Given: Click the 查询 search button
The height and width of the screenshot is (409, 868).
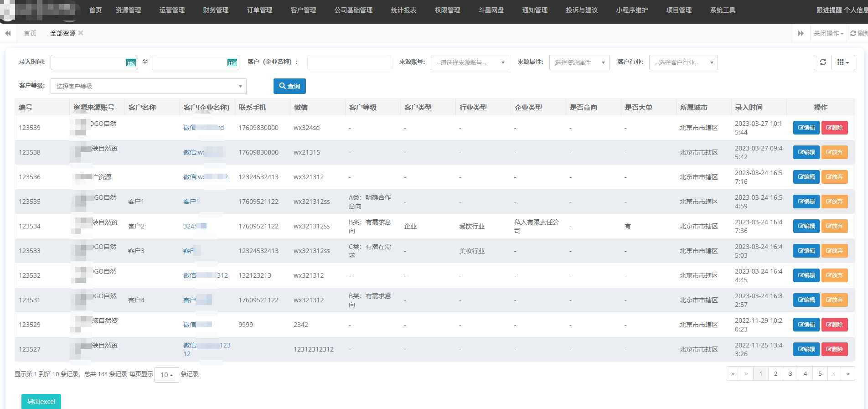Looking at the screenshot, I should 289,86.
